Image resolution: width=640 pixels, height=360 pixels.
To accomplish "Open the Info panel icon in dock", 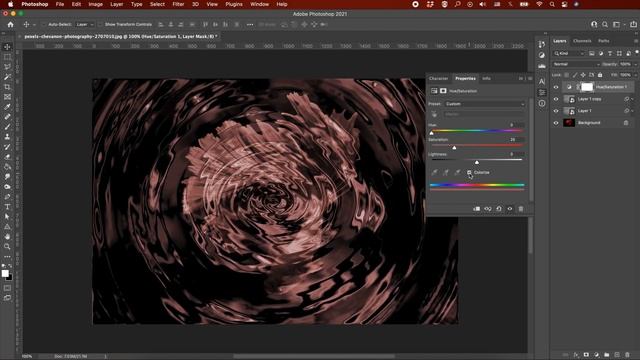I will tap(542, 103).
